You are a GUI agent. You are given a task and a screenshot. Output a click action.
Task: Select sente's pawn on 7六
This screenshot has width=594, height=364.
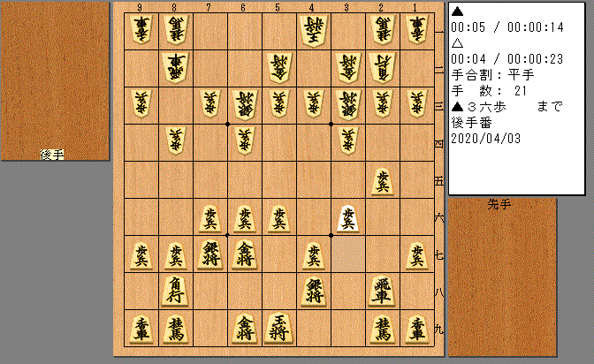pyautogui.click(x=210, y=218)
